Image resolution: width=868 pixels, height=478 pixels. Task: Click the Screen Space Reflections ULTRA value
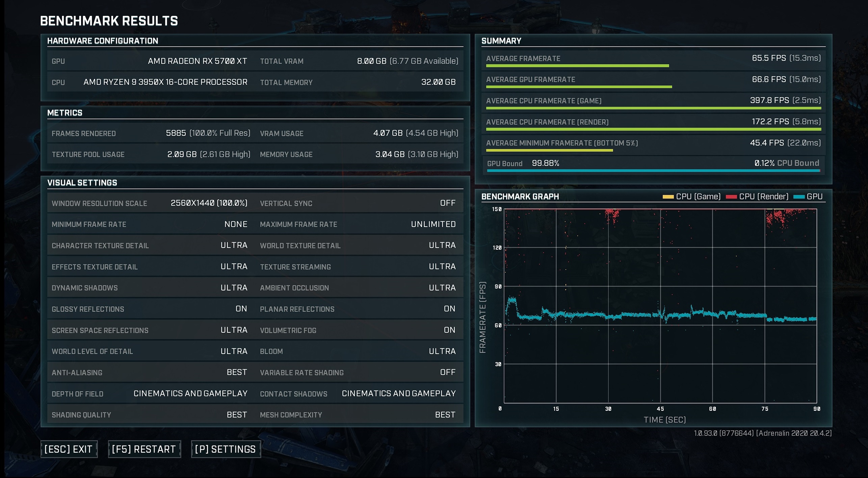(x=234, y=330)
